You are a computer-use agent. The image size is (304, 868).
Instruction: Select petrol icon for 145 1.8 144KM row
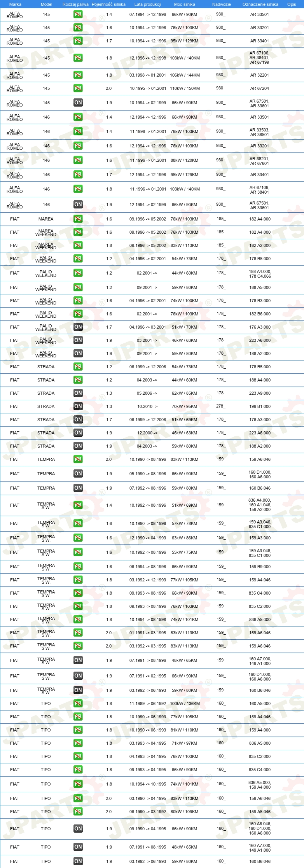pos(78,75)
